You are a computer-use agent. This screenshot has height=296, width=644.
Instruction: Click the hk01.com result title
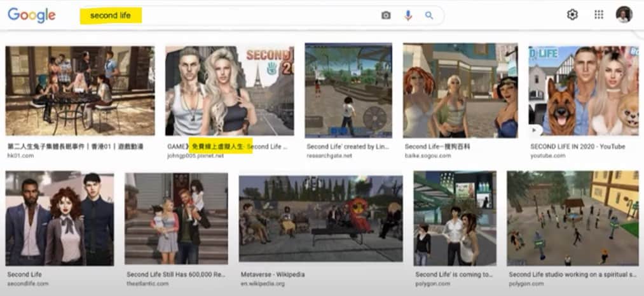pyautogui.click(x=75, y=147)
